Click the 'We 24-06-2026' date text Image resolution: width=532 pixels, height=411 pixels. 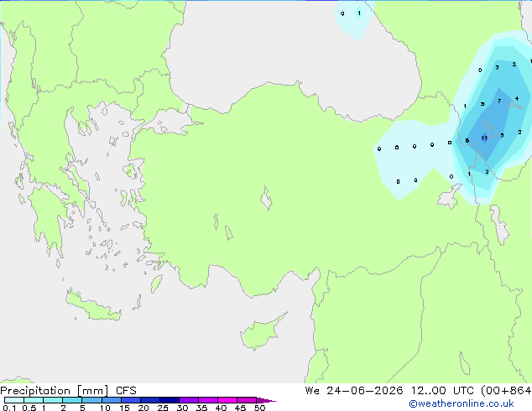pyautogui.click(x=354, y=391)
